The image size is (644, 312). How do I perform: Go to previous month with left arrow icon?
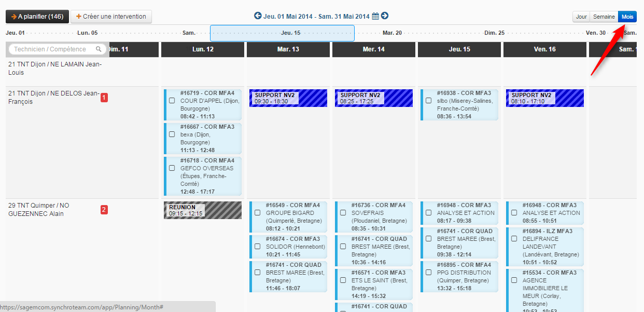(x=258, y=16)
